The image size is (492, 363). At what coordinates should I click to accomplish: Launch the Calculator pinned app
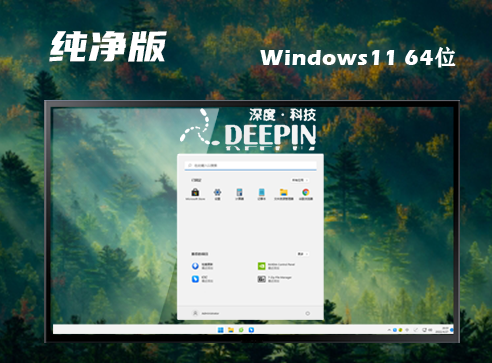click(239, 194)
